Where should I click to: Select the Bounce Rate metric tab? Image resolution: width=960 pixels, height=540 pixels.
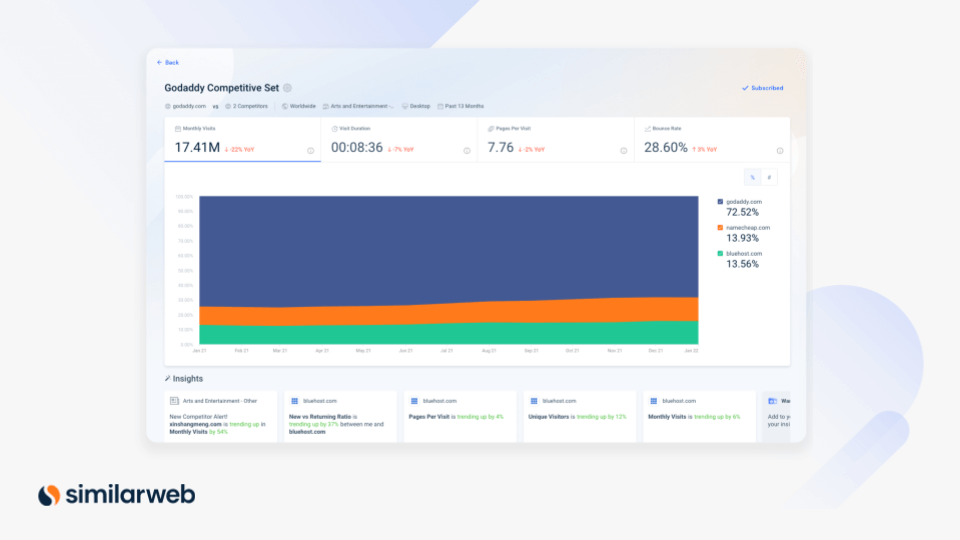coord(711,140)
